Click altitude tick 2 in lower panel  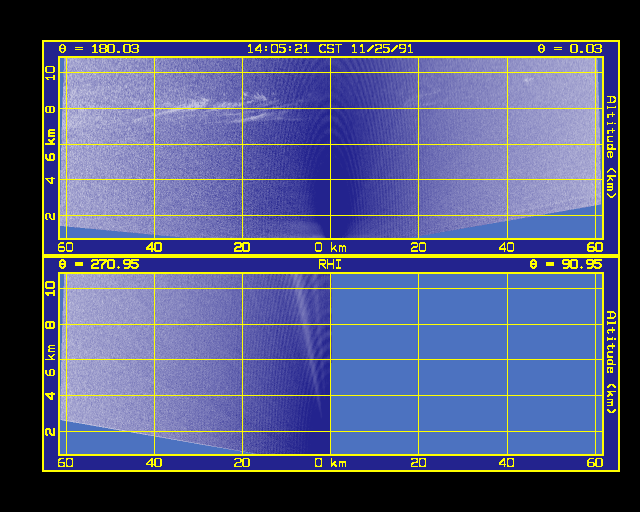click(x=50, y=432)
